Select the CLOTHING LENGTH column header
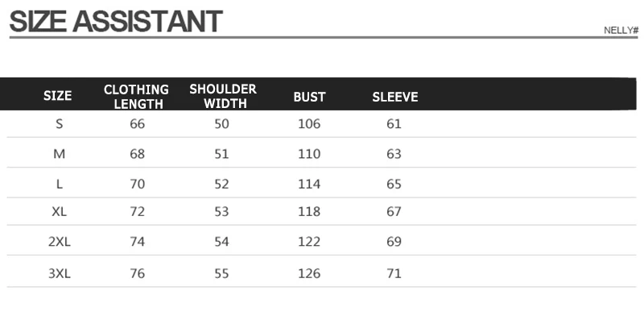 coord(136,97)
